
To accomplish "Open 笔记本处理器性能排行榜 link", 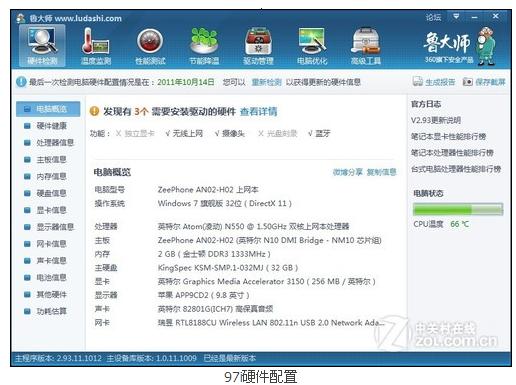I will click(x=452, y=153).
